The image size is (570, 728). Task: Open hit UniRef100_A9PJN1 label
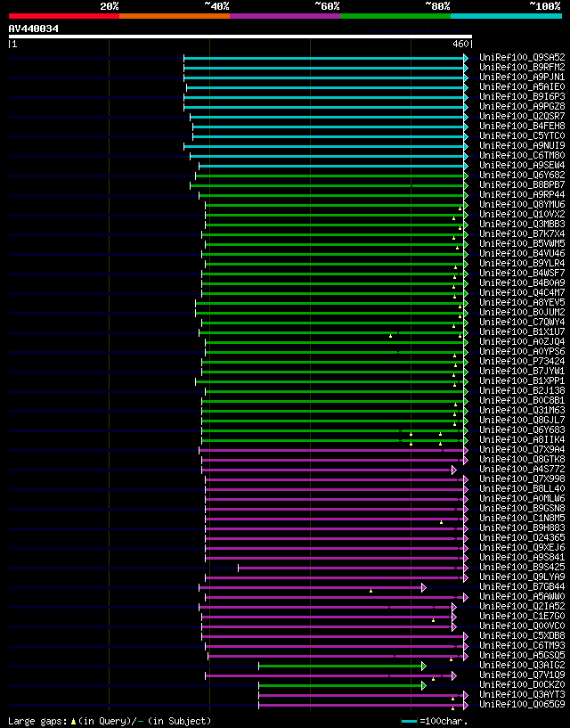[x=522, y=77]
